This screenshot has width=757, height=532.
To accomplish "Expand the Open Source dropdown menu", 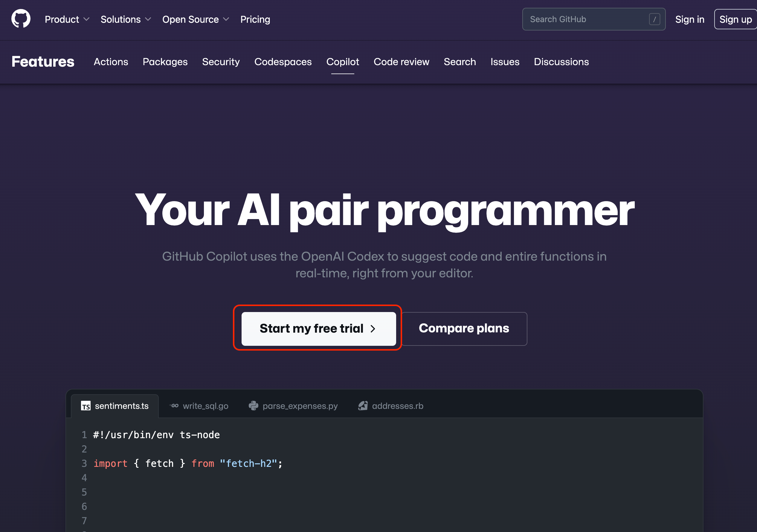I will click(x=196, y=19).
